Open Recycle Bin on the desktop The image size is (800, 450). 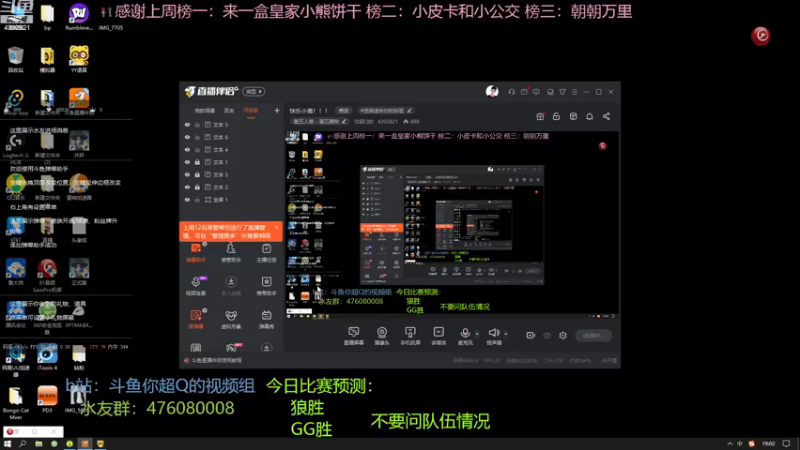tap(16, 59)
